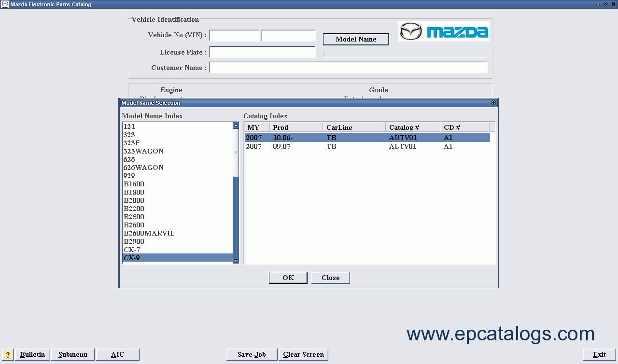
Task: Click Prod value 09.07-
Action: click(x=283, y=146)
